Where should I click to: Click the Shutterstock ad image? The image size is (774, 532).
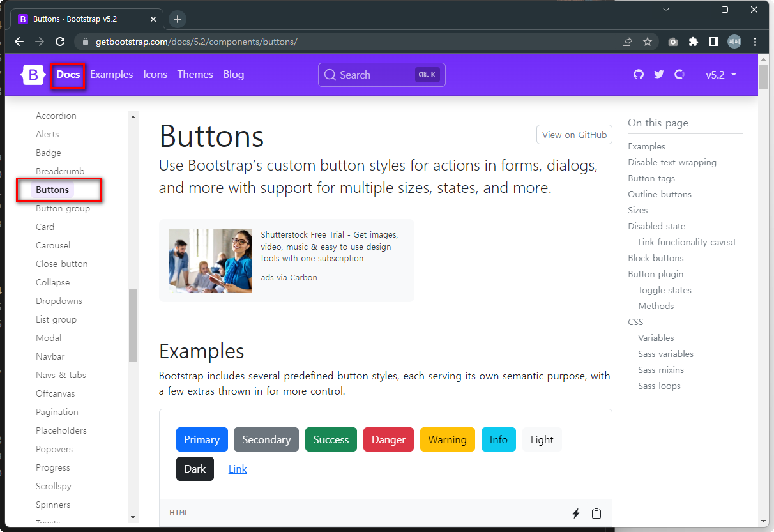tap(210, 261)
